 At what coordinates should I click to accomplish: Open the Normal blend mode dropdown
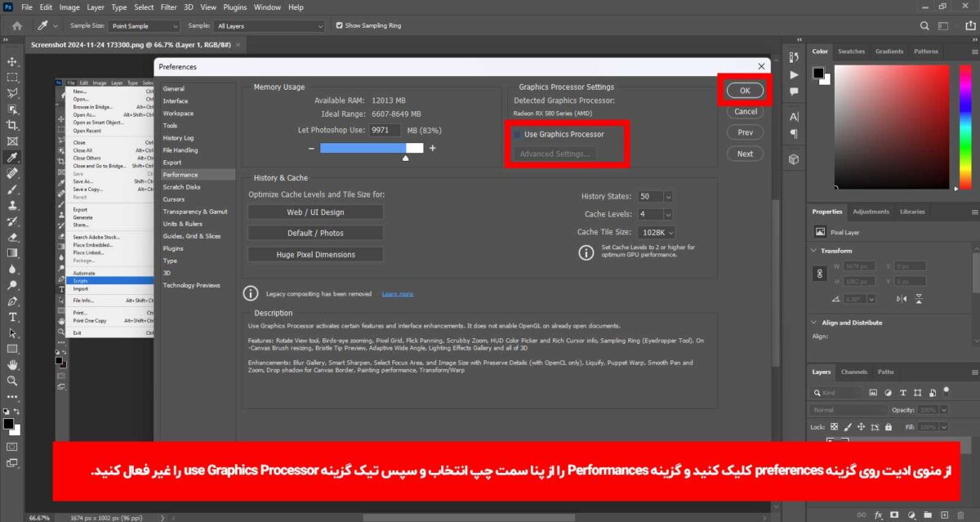[x=849, y=409]
